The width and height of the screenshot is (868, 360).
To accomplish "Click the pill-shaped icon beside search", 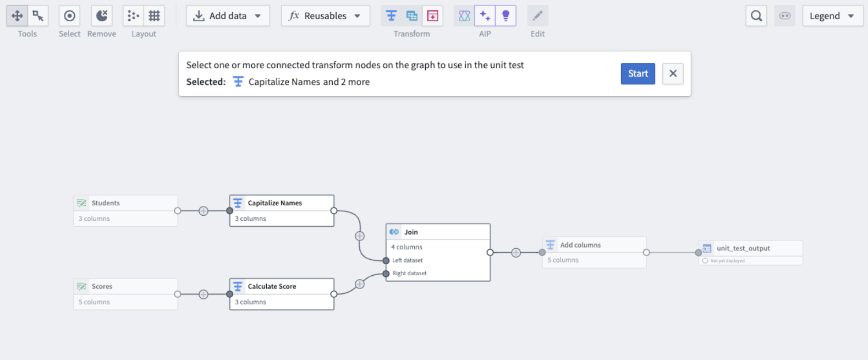I will pyautogui.click(x=785, y=16).
